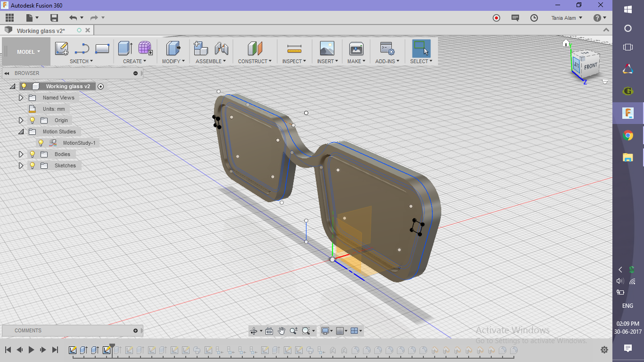Open the job status clock icon

coord(534,18)
